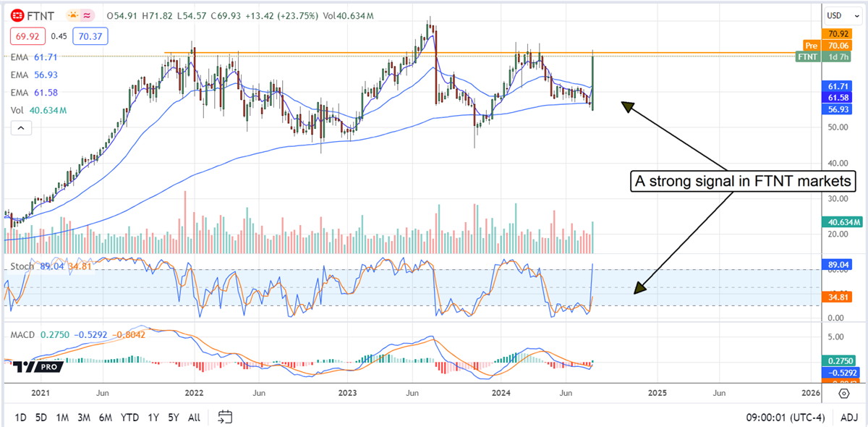868x427 pixels.
Task: Collapse the indicator legend with chevron button
Action: pos(20,128)
